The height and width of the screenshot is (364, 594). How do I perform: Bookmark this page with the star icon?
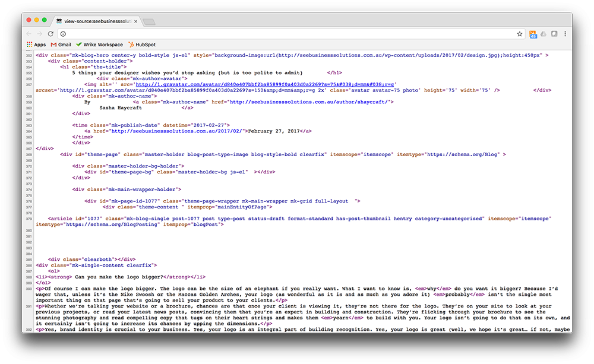coord(519,34)
